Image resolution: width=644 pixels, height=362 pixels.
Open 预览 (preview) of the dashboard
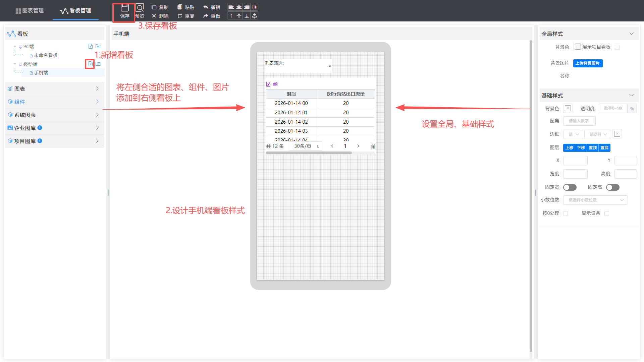coord(140,8)
